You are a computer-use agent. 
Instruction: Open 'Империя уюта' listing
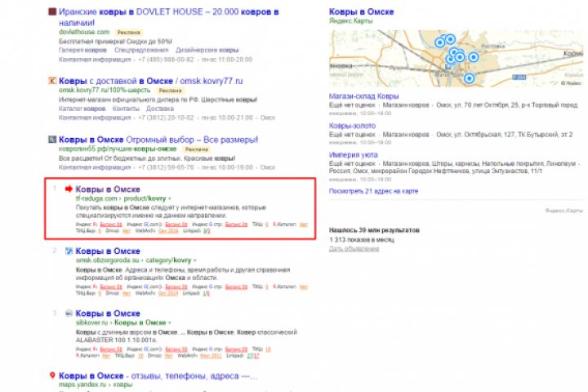click(x=354, y=155)
